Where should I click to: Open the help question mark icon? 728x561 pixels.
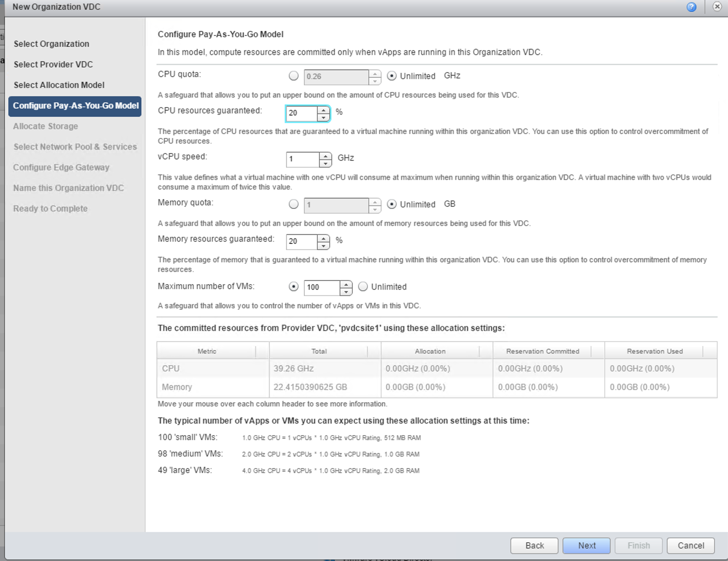tap(691, 7)
